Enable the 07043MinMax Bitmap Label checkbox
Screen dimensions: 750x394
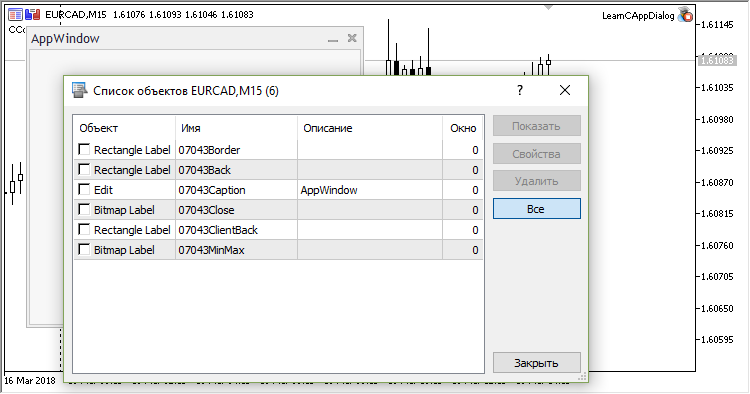tap(84, 250)
